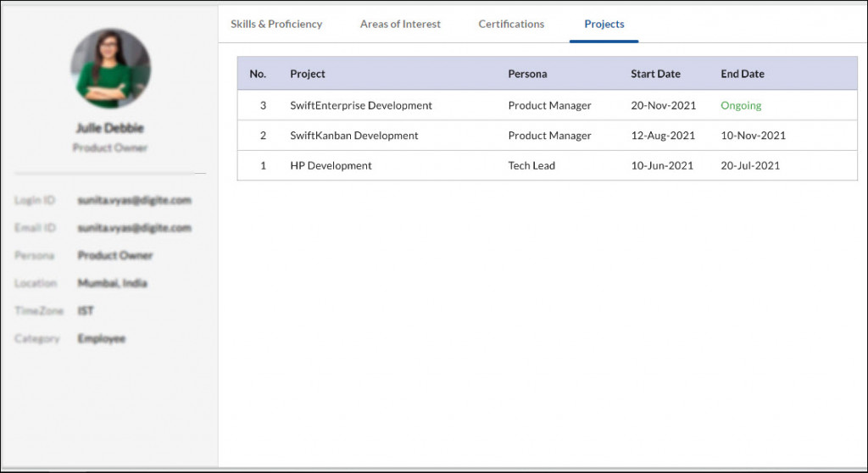Click the Start Date column header

pyautogui.click(x=655, y=74)
